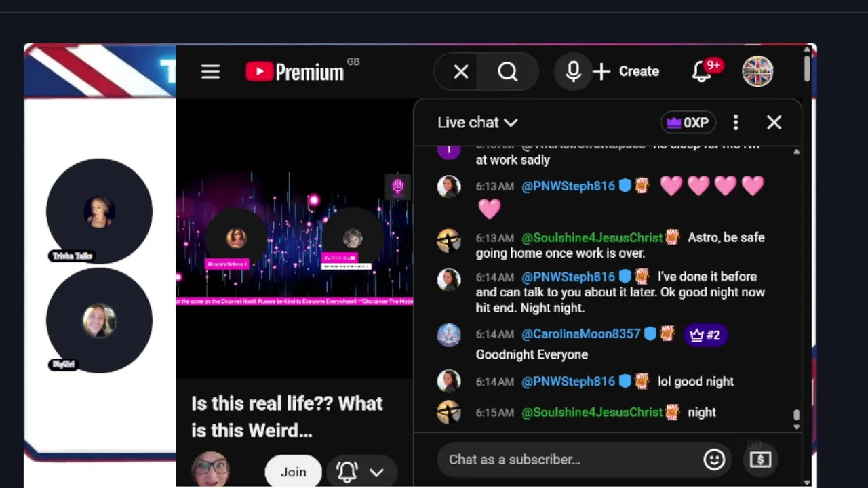This screenshot has width=868, height=488.
Task: Open the account avatar menu
Action: point(757,72)
